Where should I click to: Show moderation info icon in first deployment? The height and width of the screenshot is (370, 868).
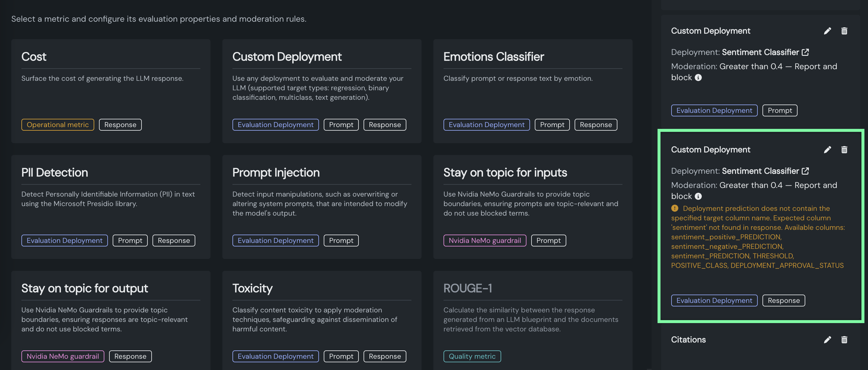click(698, 78)
